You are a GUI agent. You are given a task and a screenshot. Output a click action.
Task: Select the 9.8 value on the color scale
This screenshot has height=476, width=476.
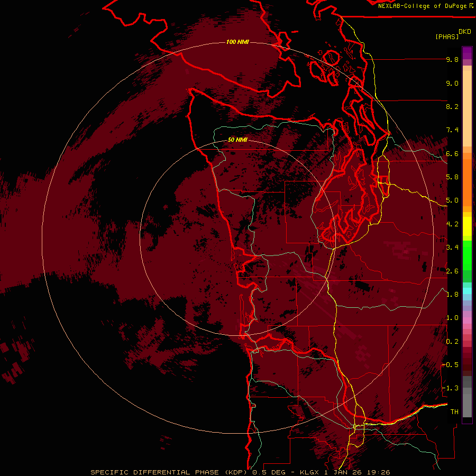point(452,59)
